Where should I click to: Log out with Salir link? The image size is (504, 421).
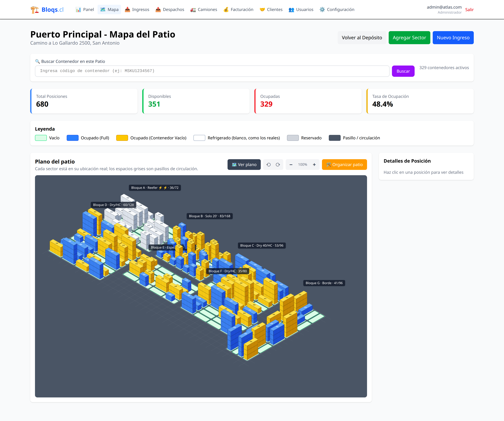pyautogui.click(x=469, y=10)
